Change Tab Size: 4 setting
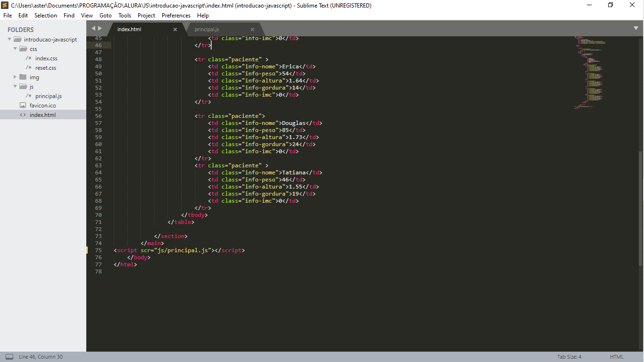 point(569,357)
